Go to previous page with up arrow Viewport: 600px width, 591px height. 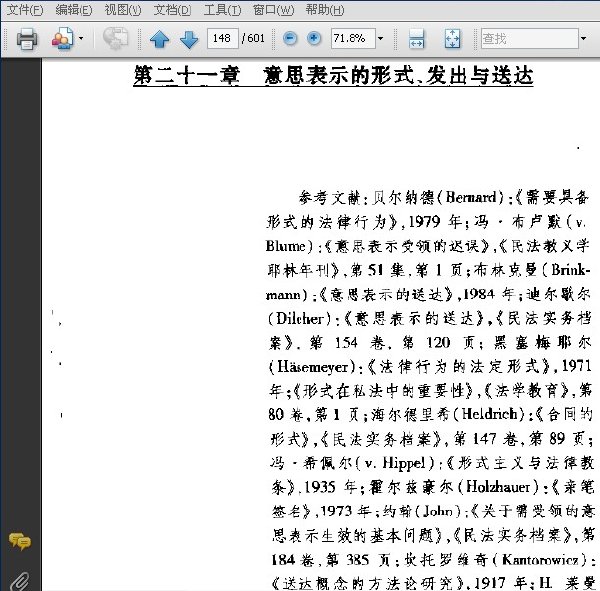click(160, 39)
